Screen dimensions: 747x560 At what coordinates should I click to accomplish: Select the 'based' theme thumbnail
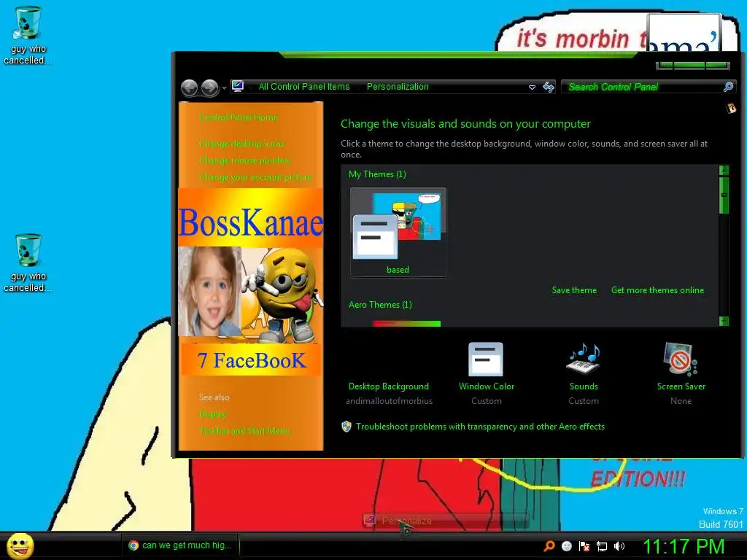click(x=398, y=232)
